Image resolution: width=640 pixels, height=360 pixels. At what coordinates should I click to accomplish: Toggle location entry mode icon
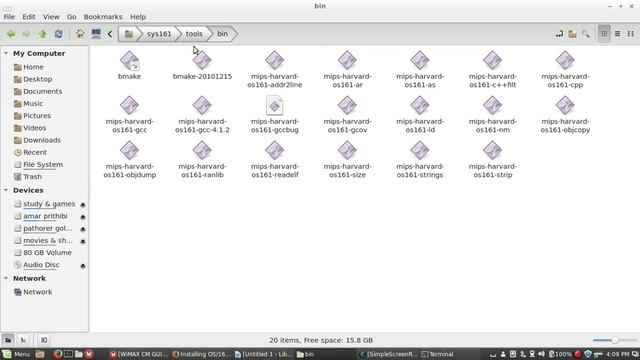click(x=559, y=34)
